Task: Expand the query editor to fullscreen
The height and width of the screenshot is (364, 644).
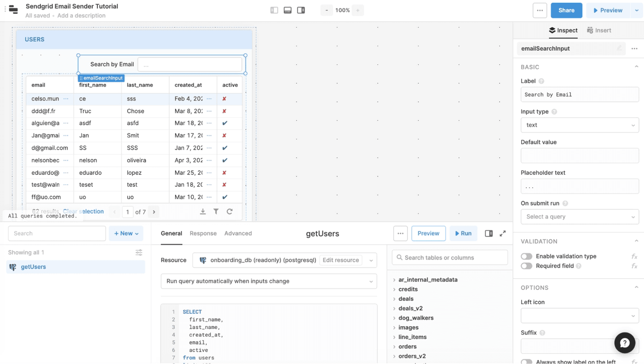Action: pos(503,233)
